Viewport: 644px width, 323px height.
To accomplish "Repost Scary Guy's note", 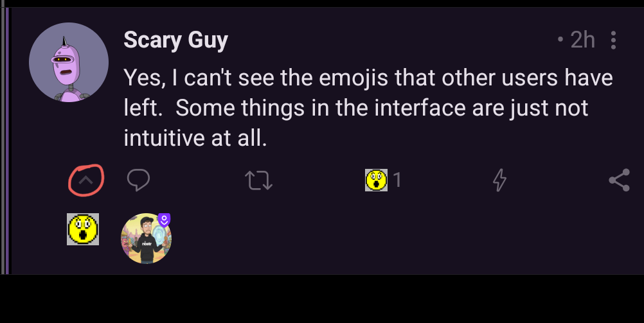I will [x=260, y=182].
